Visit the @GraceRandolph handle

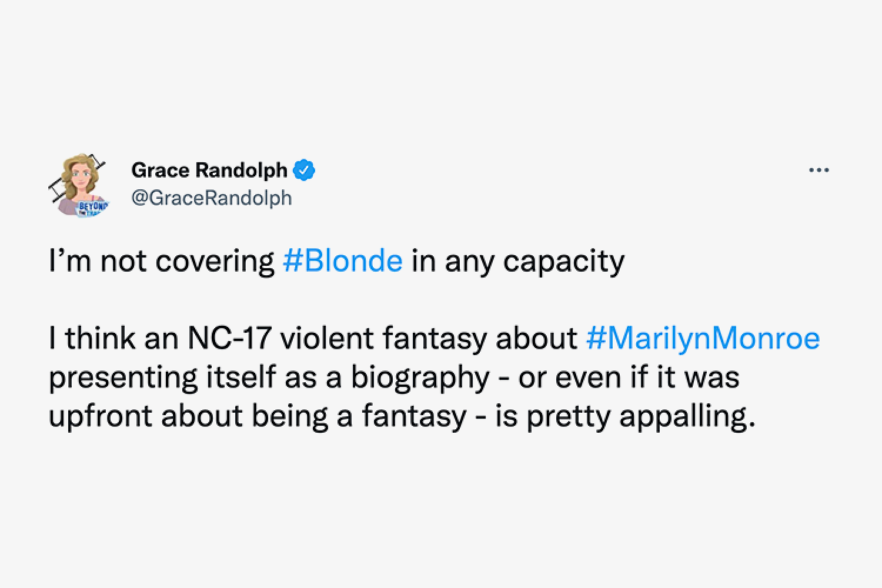[x=212, y=198]
